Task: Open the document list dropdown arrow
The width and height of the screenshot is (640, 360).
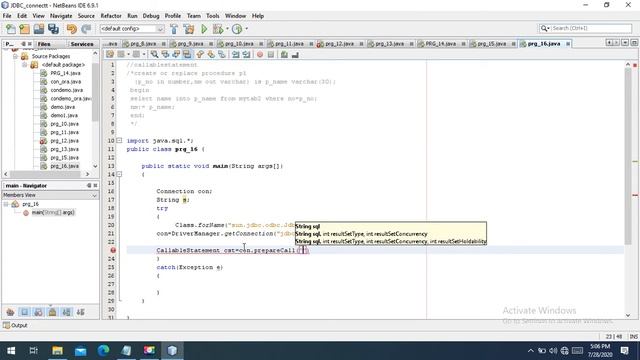Action: [625, 43]
